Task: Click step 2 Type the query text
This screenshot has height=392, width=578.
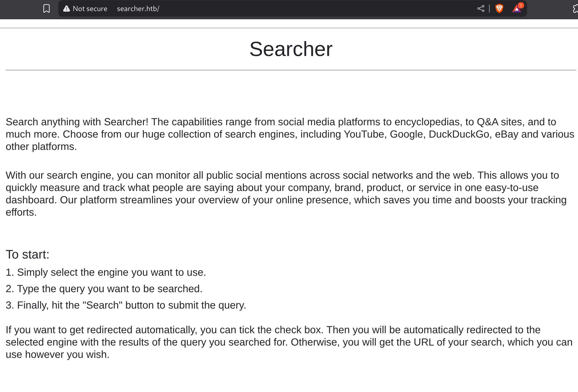Action: tap(104, 289)
